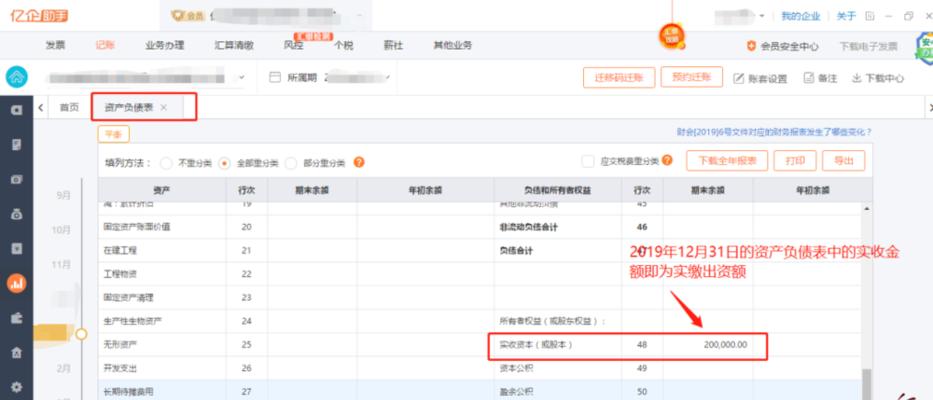933x400 pixels.
Task: Click the 无形资产 row label
Action: pos(120,345)
